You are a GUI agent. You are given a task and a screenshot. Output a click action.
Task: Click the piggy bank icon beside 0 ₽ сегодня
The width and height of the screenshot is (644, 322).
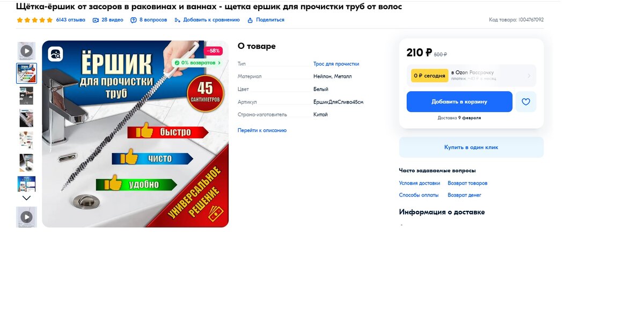tap(429, 75)
